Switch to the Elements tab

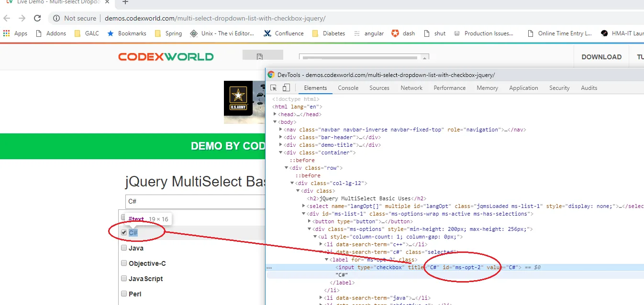tap(315, 88)
